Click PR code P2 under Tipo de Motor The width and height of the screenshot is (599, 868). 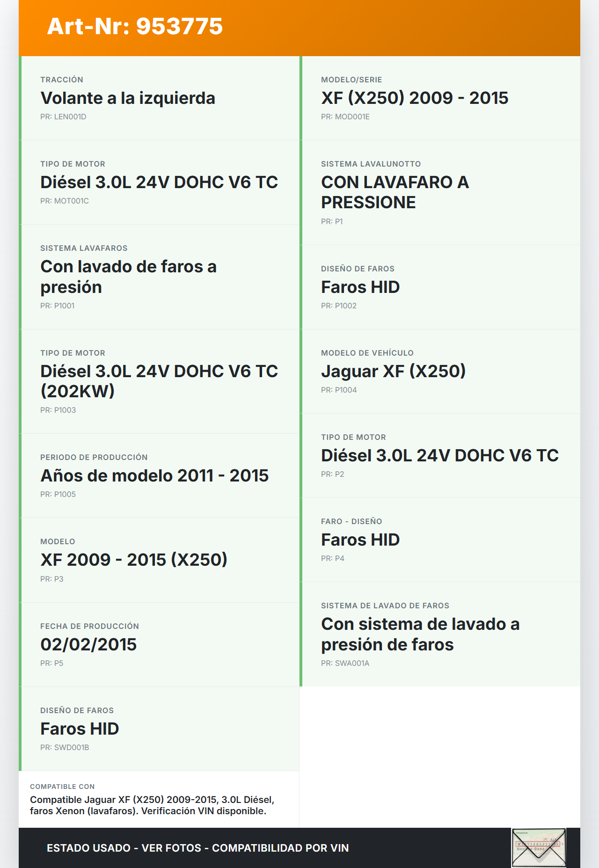tap(332, 474)
